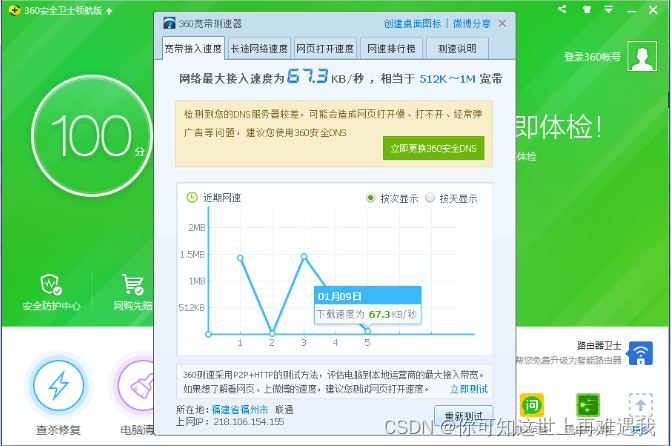Click 微博分享 link
The image size is (671, 446).
pyautogui.click(x=472, y=24)
